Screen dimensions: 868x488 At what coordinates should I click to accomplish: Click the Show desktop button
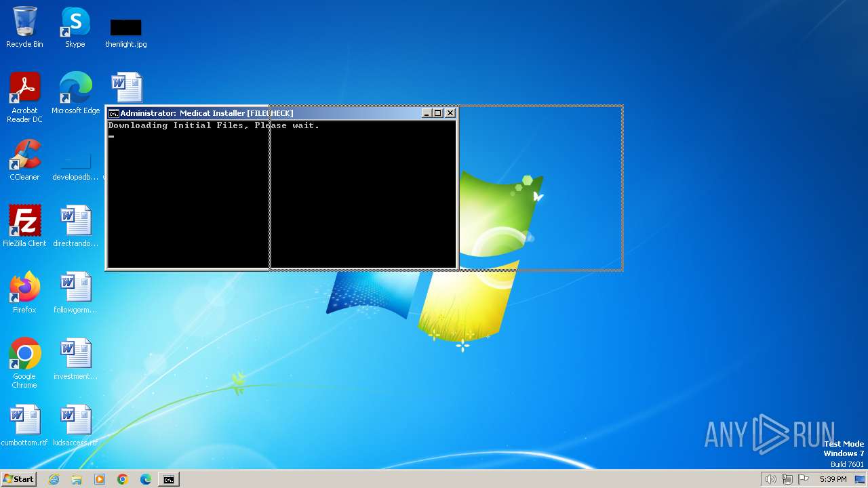(860, 479)
